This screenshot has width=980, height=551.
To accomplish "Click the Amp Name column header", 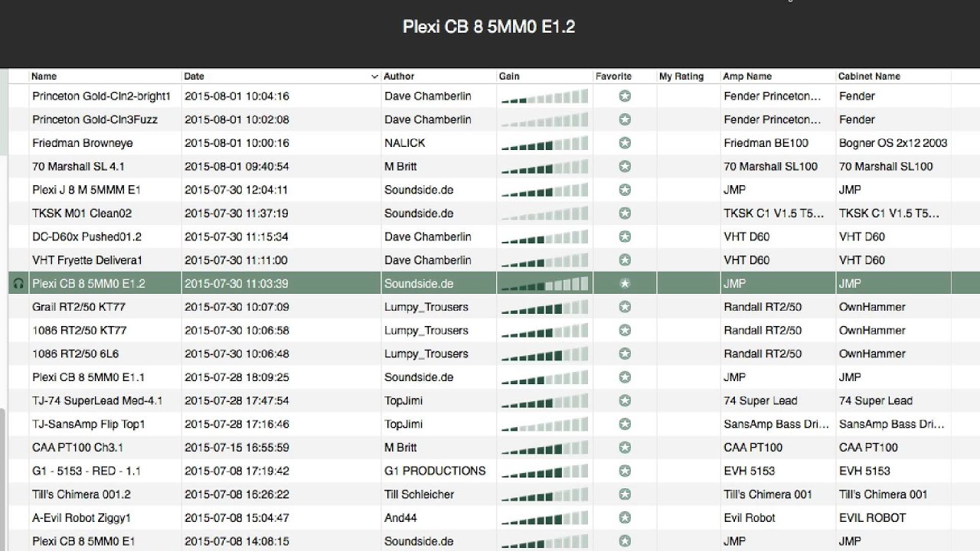I will point(746,77).
